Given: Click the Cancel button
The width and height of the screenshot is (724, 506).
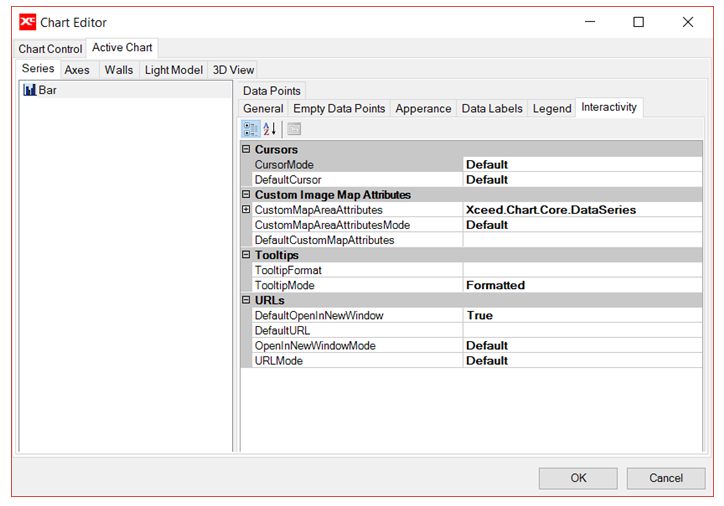Looking at the screenshot, I should (666, 478).
